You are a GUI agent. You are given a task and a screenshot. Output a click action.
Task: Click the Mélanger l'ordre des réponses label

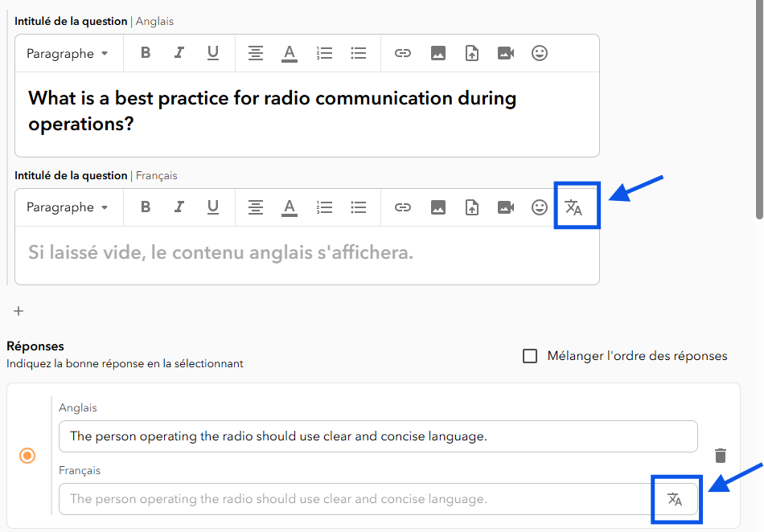637,356
